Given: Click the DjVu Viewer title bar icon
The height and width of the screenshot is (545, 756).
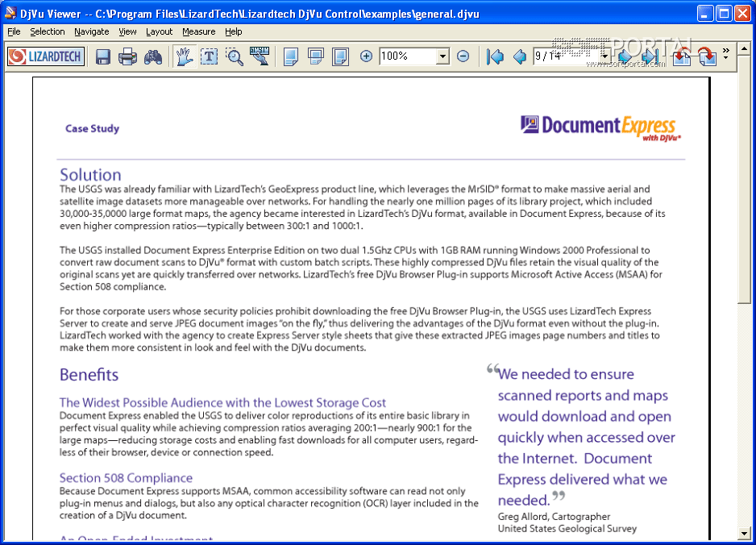Looking at the screenshot, I should tap(10, 13).
